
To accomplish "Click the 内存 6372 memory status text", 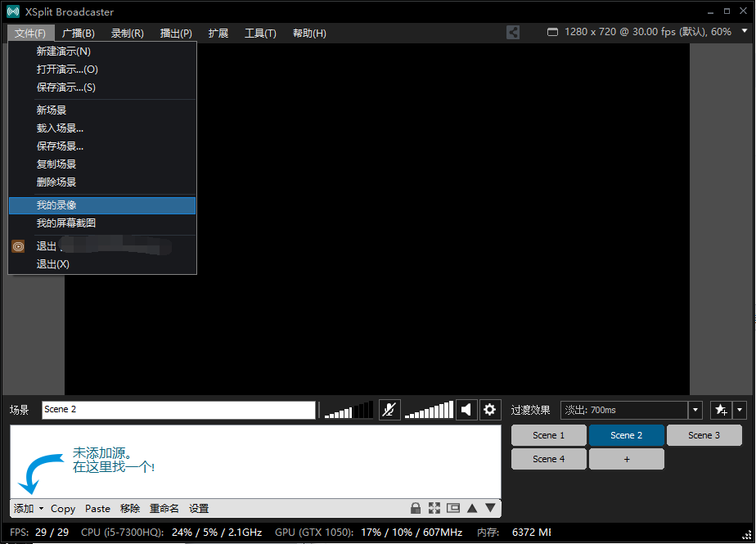I will [x=514, y=533].
